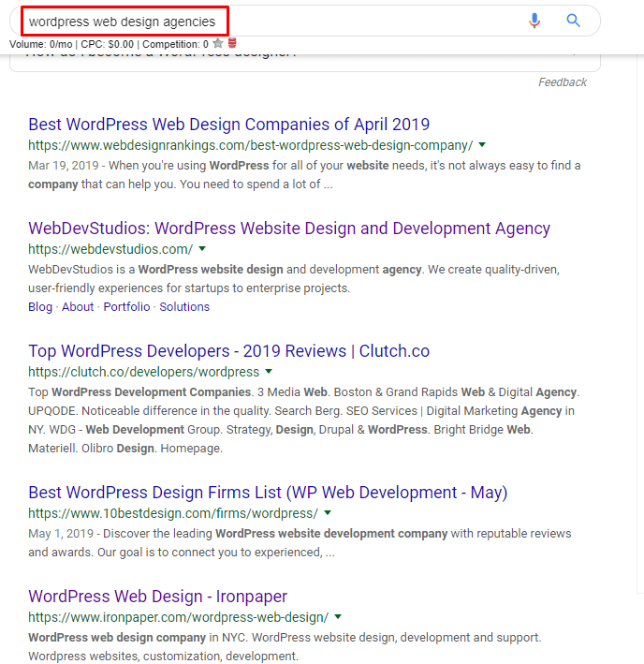
Task: Start voice search with microphone icon
Action: (x=534, y=21)
